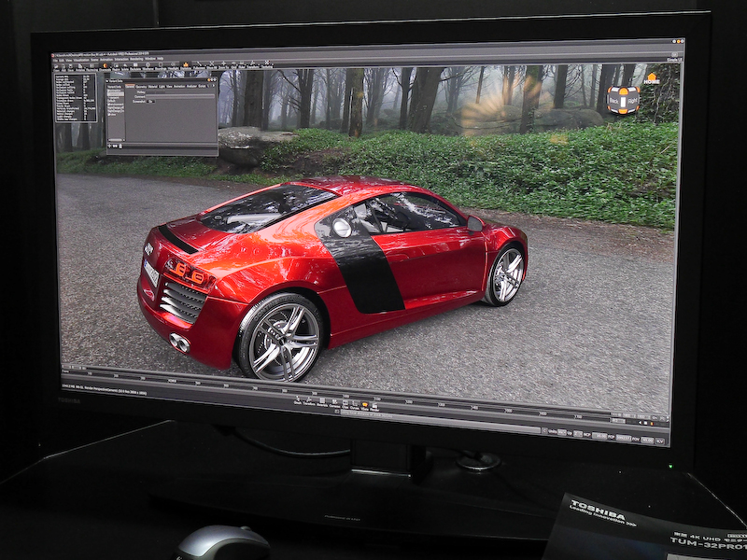Open the Help menu
The height and width of the screenshot is (560, 747).
161,59
